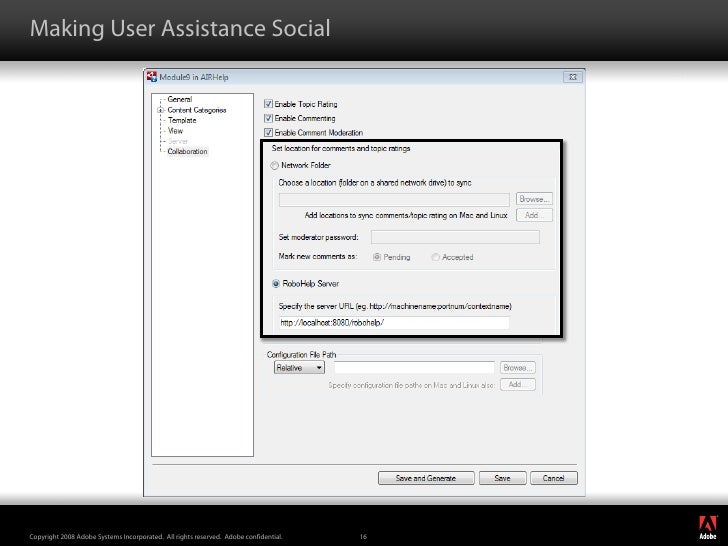Click the Save and Generate button
Viewport: 728px width, 546px height.
[x=426, y=478]
